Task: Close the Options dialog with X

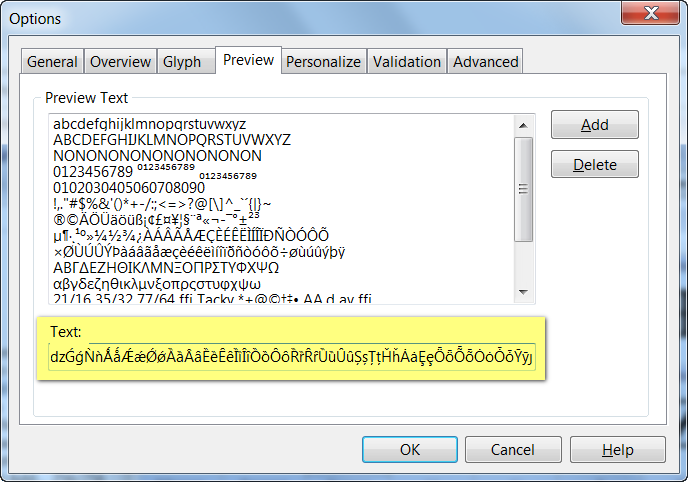Action: [650, 13]
